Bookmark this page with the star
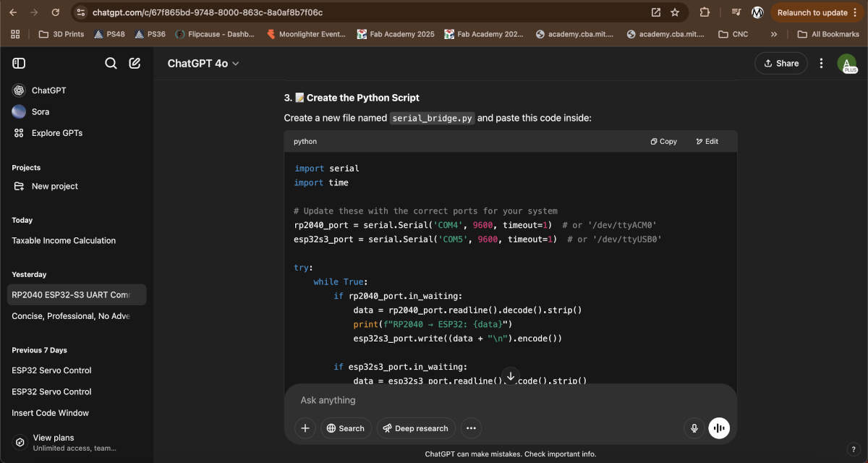The image size is (868, 463). coord(675,12)
